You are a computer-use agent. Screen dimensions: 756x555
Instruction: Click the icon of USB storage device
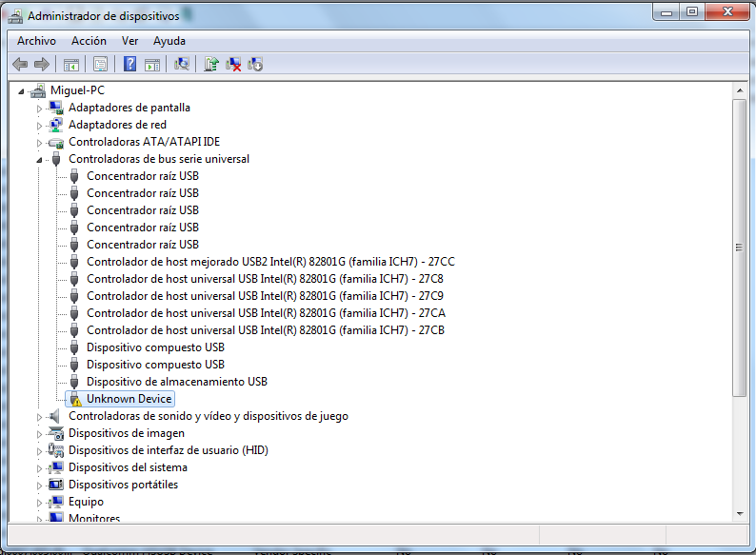74,382
